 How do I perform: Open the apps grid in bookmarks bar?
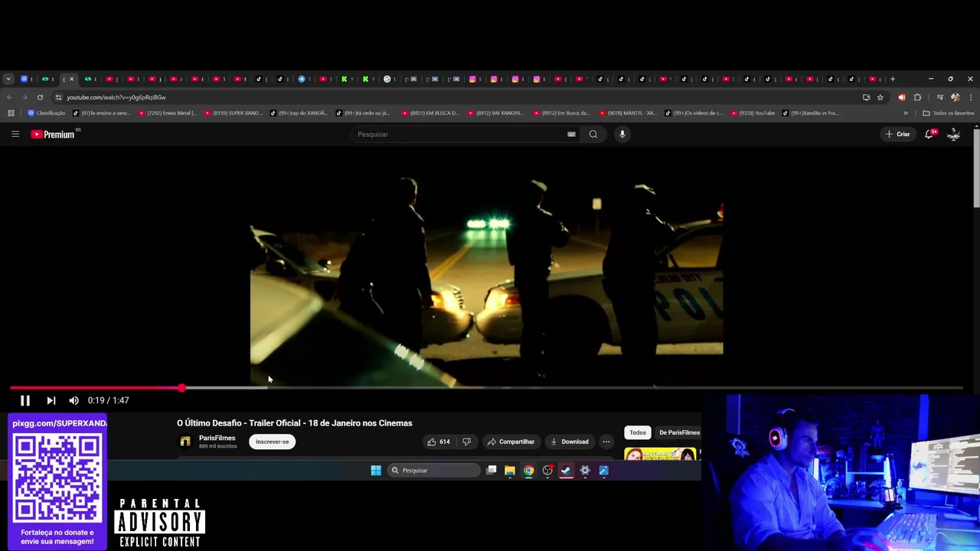(11, 113)
